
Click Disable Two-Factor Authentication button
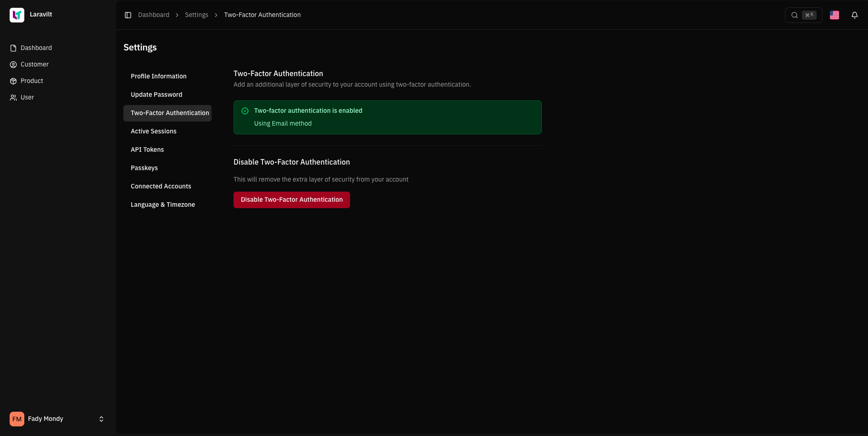click(x=291, y=199)
